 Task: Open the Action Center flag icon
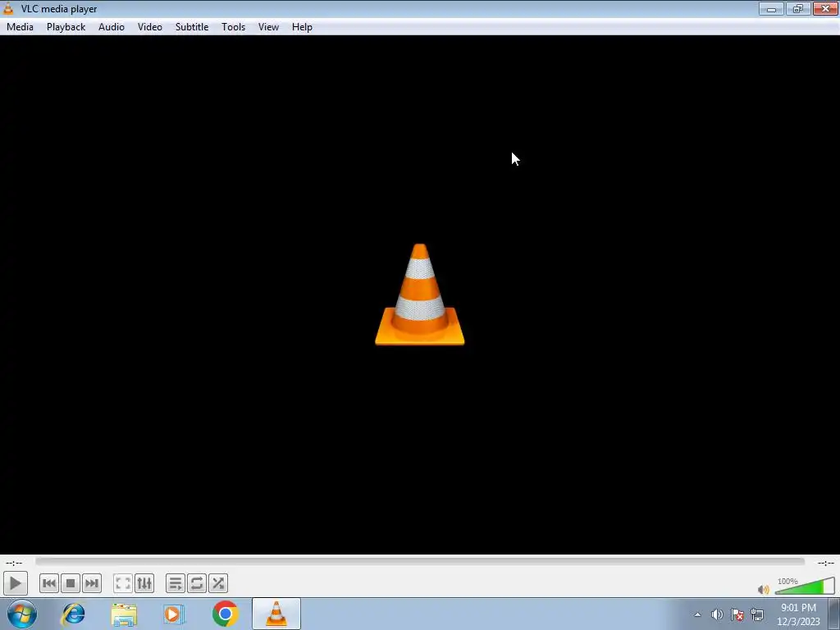tap(737, 614)
